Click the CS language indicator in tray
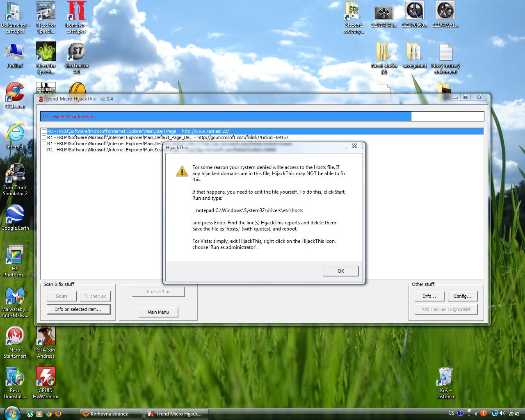The height and width of the screenshot is (420, 525). click(451, 413)
